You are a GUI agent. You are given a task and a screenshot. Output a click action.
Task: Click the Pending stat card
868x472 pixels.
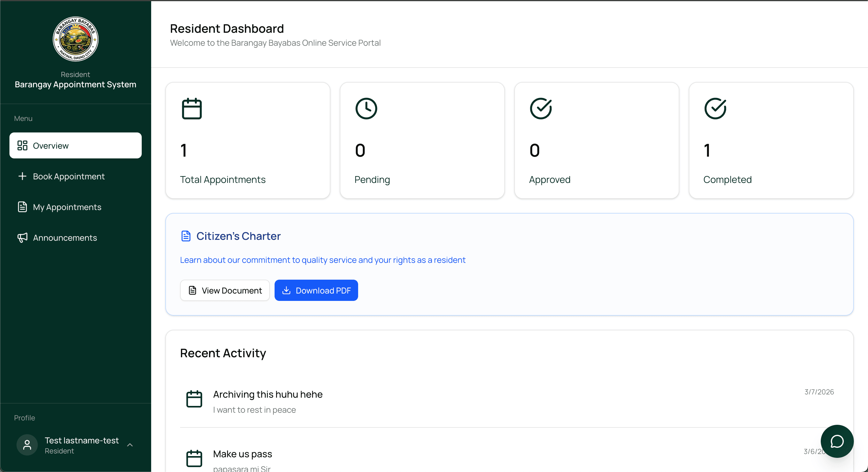pyautogui.click(x=422, y=140)
